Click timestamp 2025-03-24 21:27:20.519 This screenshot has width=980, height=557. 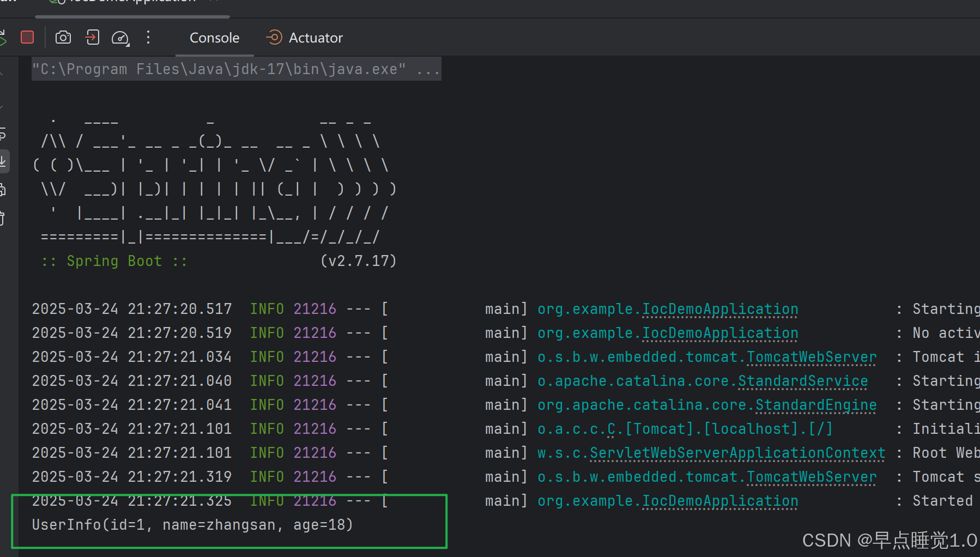tap(132, 333)
